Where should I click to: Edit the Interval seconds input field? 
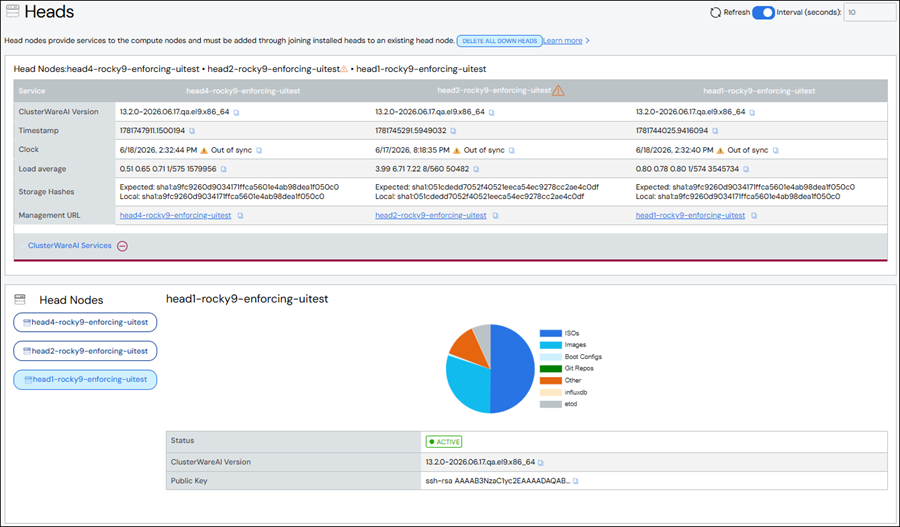coord(868,13)
